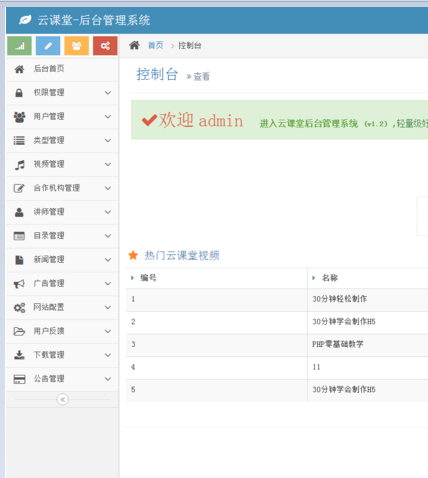Click the 首页 breadcrumb link
The width and height of the screenshot is (428, 478).
click(x=156, y=45)
